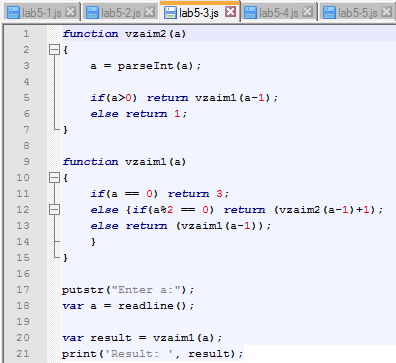Click the save icon on lab5-1.js tab
Viewport: 396px width, 363px height.
point(13,13)
